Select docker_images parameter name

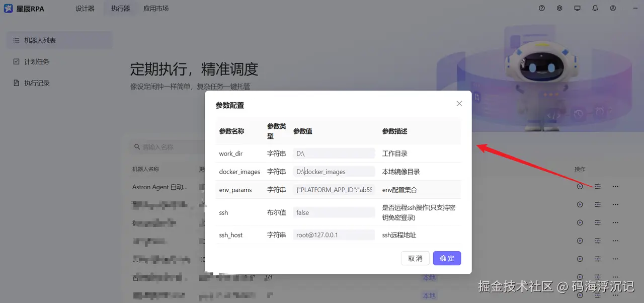[x=239, y=172]
